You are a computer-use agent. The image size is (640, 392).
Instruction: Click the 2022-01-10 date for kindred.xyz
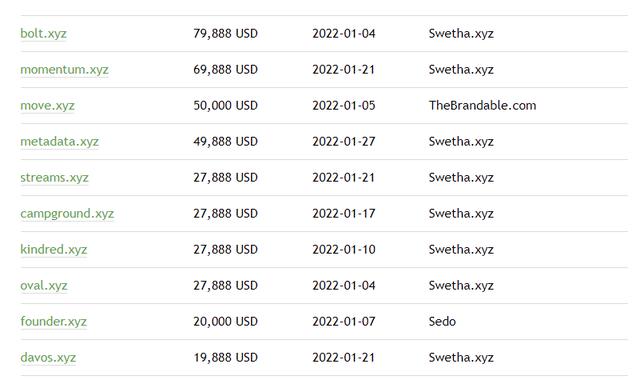click(x=344, y=249)
